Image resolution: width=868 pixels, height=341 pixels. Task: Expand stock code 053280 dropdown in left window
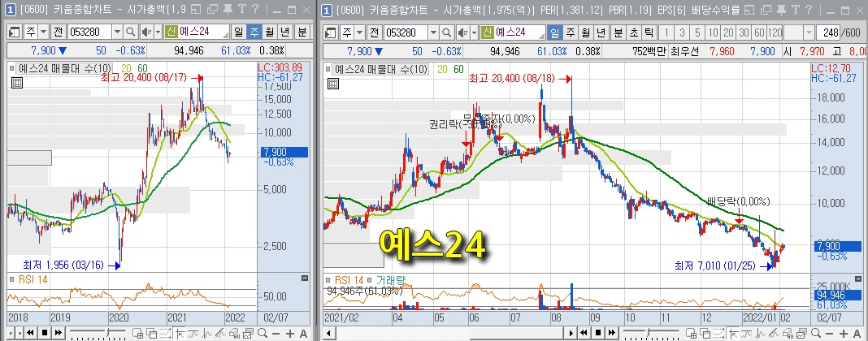117,32
